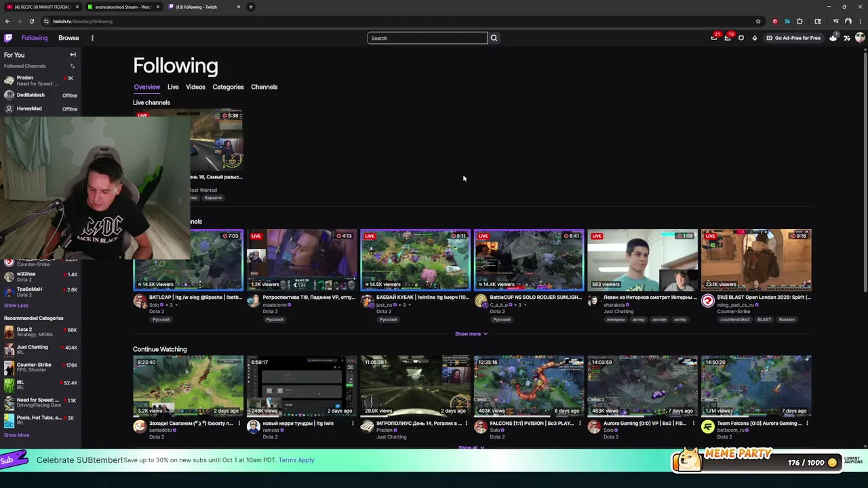868x488 pixels.
Task: Collapse sidebar channels with Show Less
Action: click(x=16, y=305)
